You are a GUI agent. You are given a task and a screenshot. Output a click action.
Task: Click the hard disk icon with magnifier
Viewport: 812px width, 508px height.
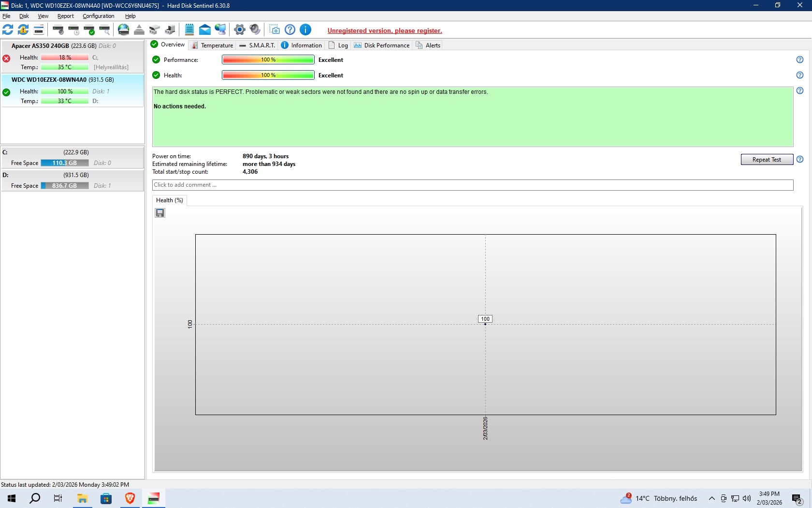104,30
